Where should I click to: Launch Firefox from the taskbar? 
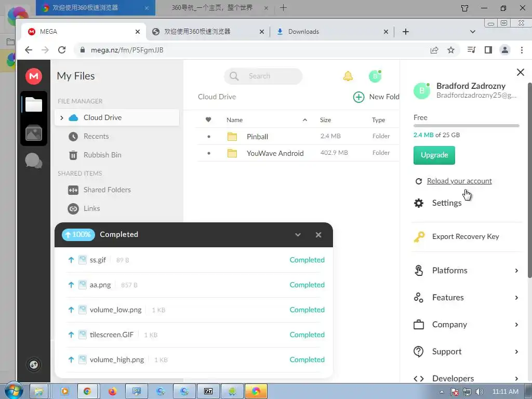[x=112, y=392]
